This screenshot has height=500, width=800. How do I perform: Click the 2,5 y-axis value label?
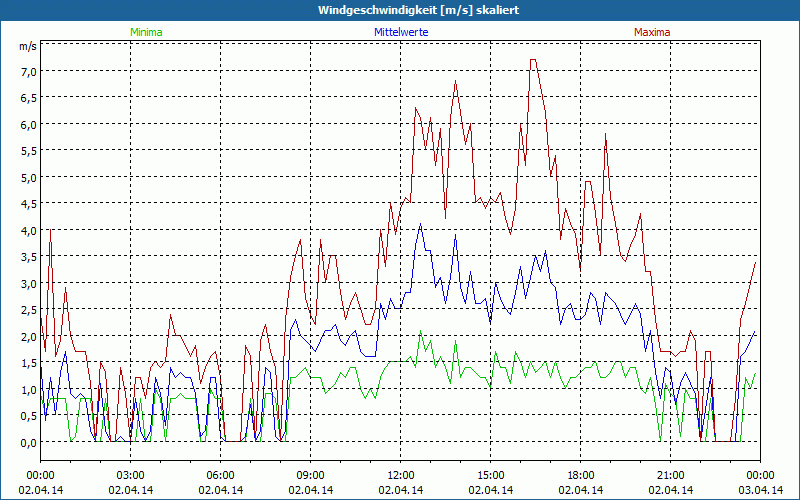(x=26, y=310)
